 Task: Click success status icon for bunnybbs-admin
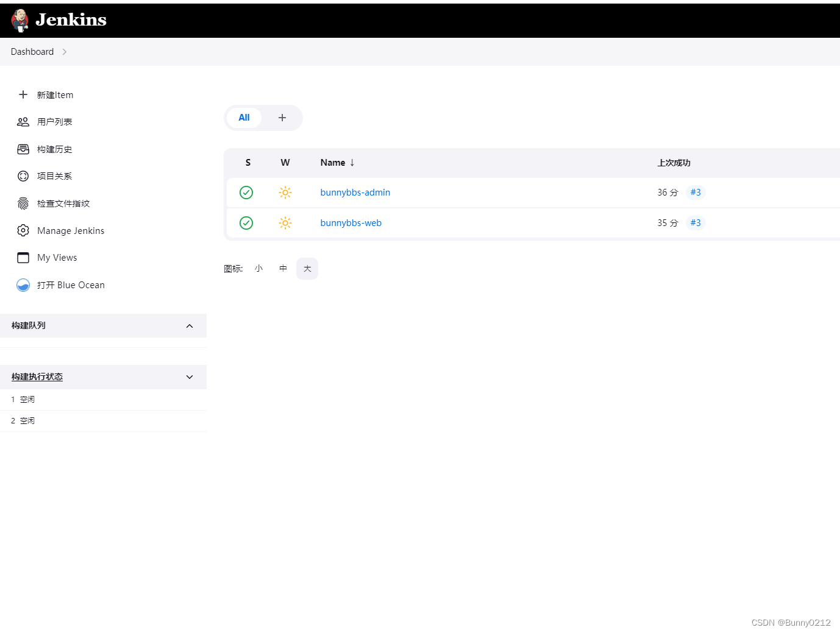246,193
